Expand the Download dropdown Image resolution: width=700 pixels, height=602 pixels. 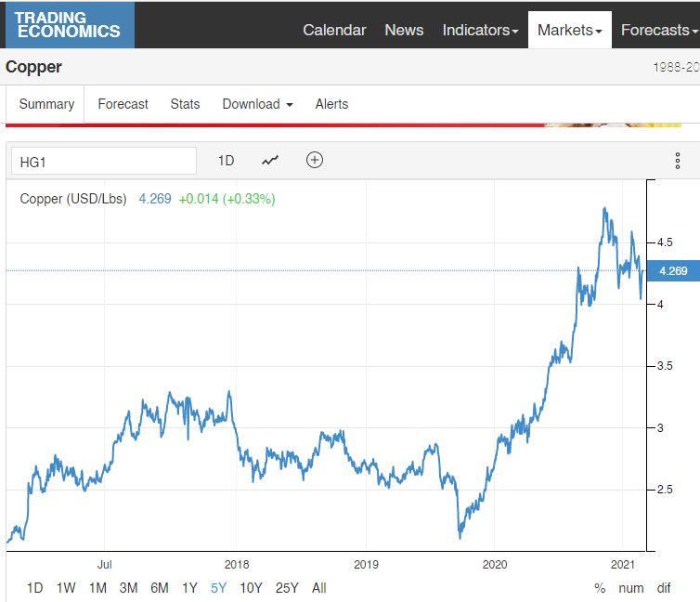pos(257,104)
